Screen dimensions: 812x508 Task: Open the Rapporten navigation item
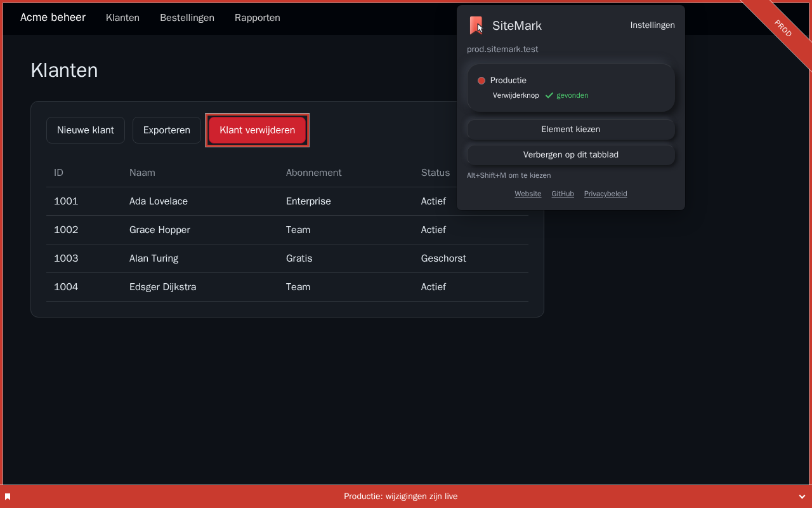tap(258, 18)
